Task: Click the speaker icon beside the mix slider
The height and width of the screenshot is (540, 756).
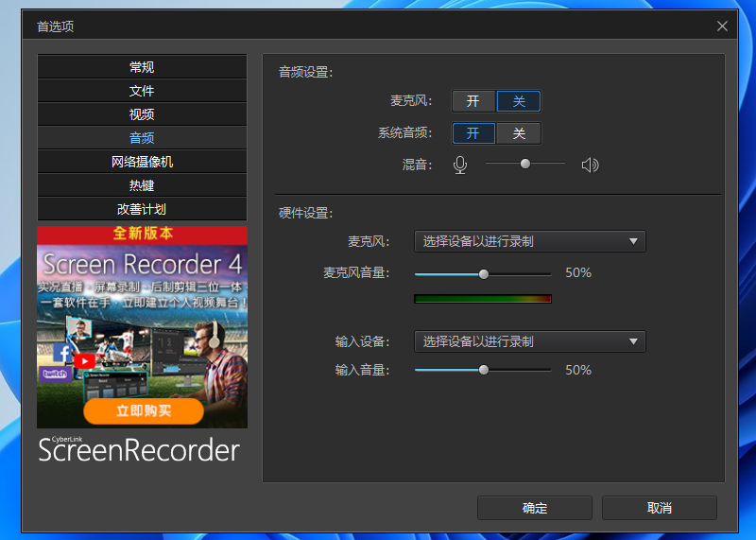Action: [590, 165]
